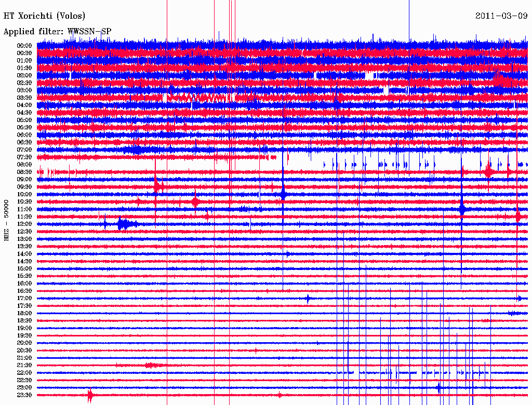The height and width of the screenshot is (405, 532).
Task: Select the 09:00 time label
Action: click(24, 180)
